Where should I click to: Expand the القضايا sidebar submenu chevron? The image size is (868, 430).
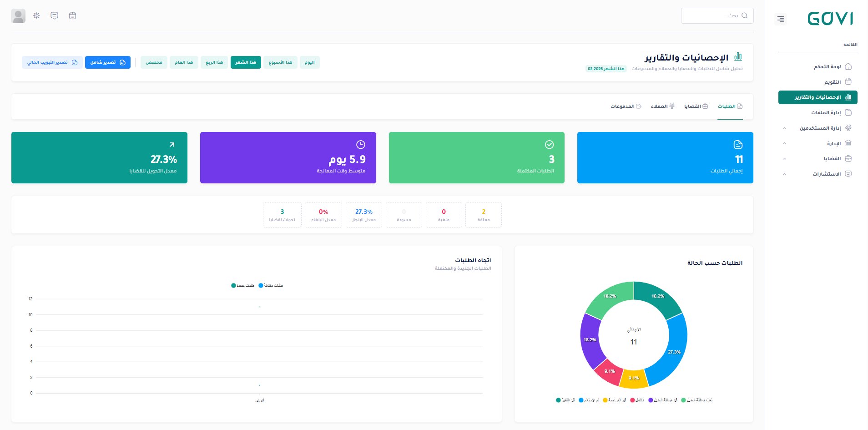[x=784, y=159]
